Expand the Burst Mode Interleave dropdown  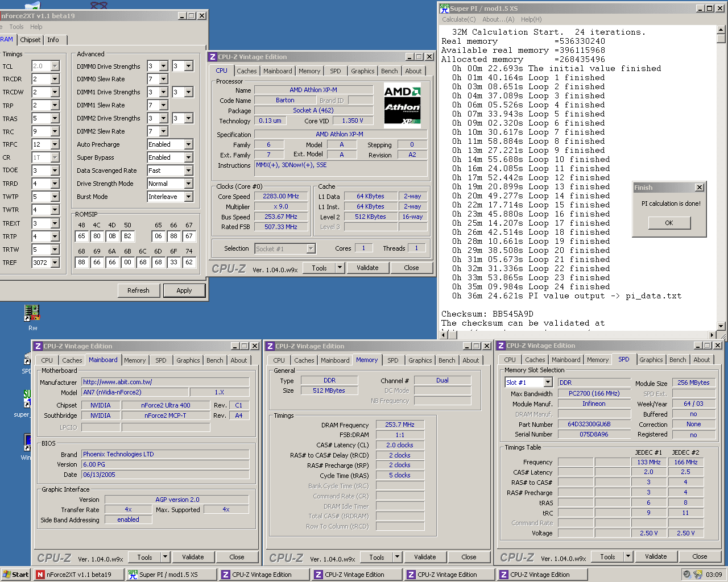pyautogui.click(x=188, y=197)
